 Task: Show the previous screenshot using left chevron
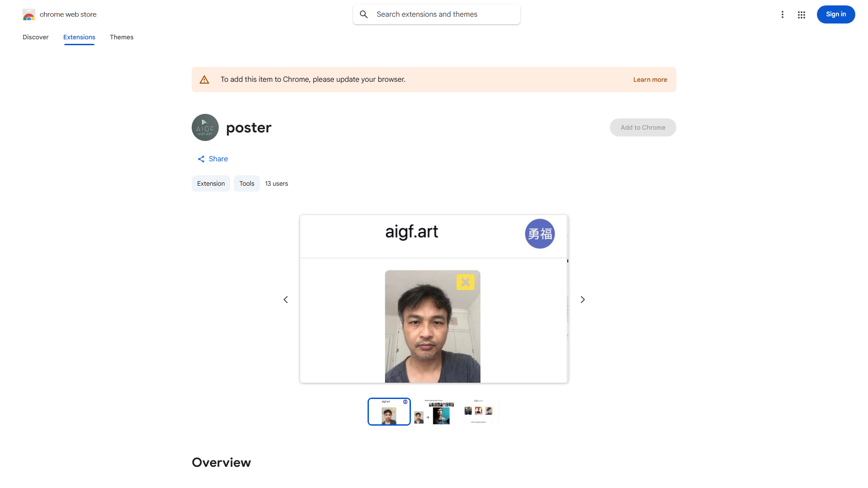click(x=285, y=299)
